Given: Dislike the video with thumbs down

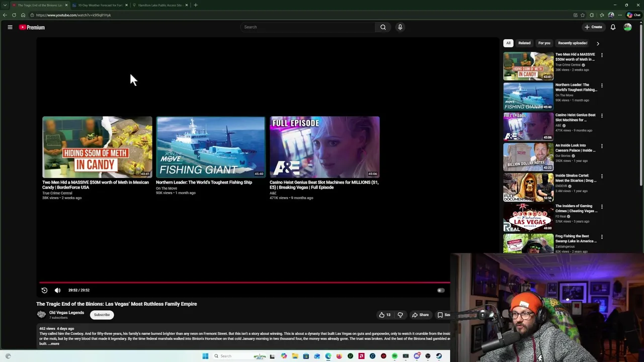Looking at the screenshot, I should click(x=400, y=315).
